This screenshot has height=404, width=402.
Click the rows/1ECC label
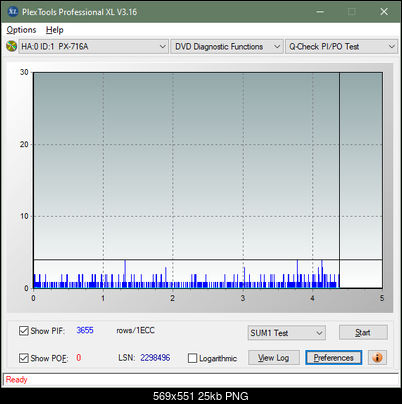point(135,330)
